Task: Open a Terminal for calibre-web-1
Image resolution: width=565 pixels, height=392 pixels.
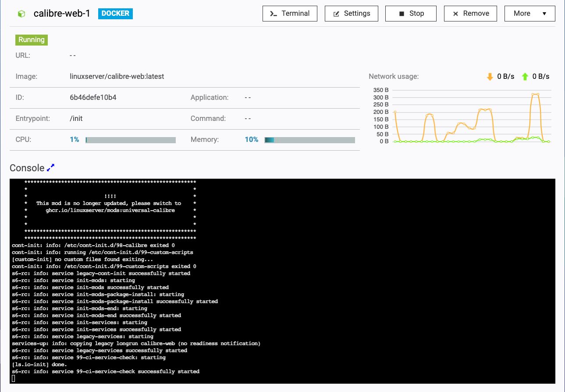Action: click(x=289, y=14)
